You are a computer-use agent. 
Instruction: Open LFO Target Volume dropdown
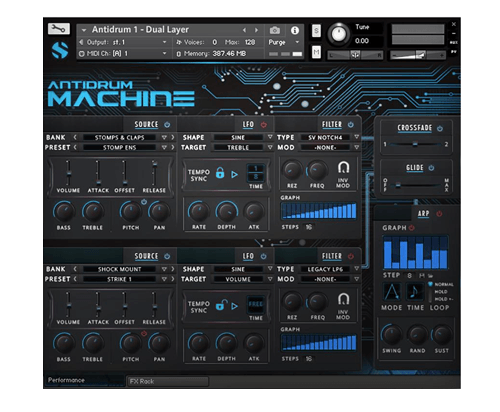click(270, 279)
